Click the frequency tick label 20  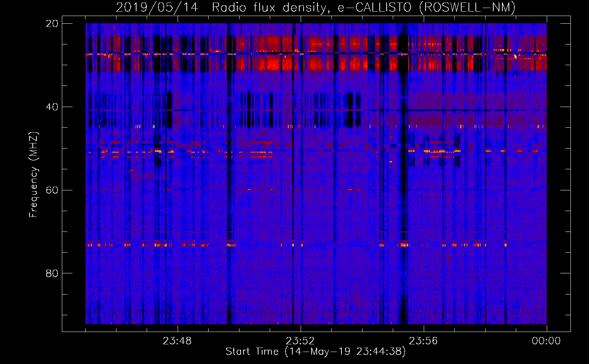[52, 24]
